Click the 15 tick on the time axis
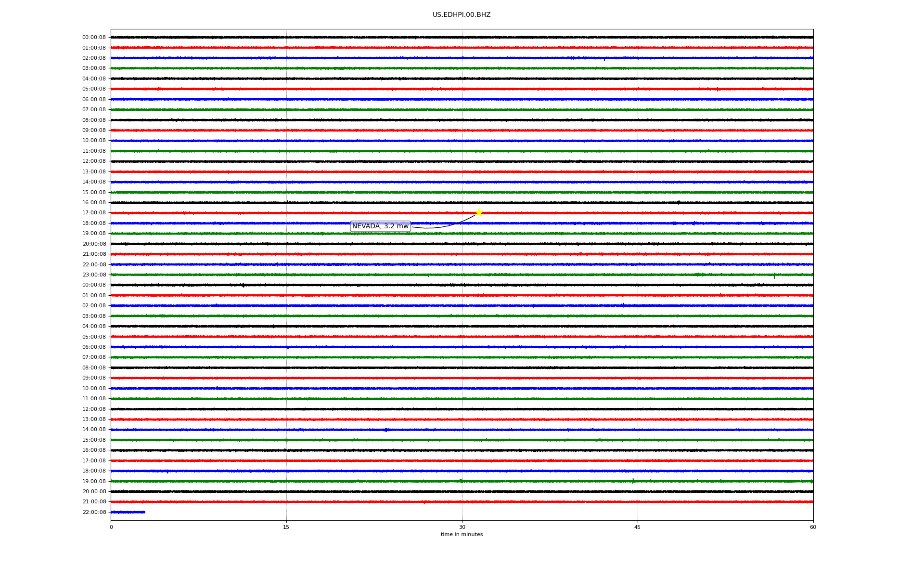The image size is (924, 578). [286, 527]
